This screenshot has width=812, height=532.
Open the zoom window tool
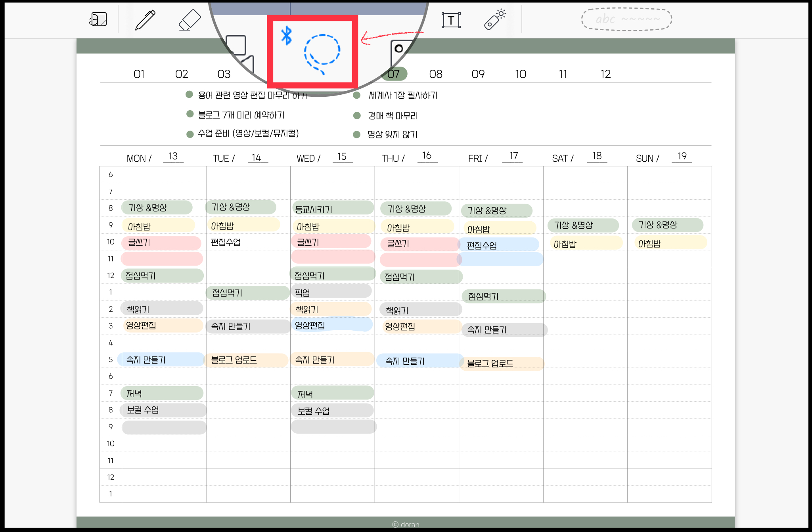(98, 19)
